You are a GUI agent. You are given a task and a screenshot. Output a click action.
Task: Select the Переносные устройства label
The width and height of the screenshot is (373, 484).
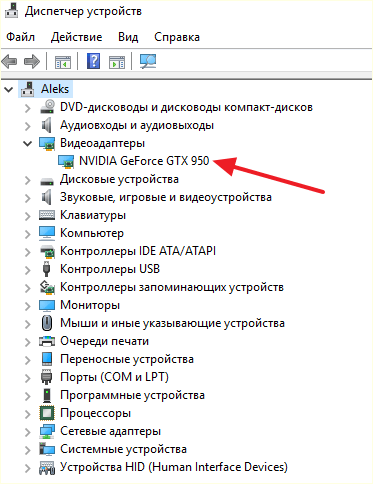pos(127,359)
